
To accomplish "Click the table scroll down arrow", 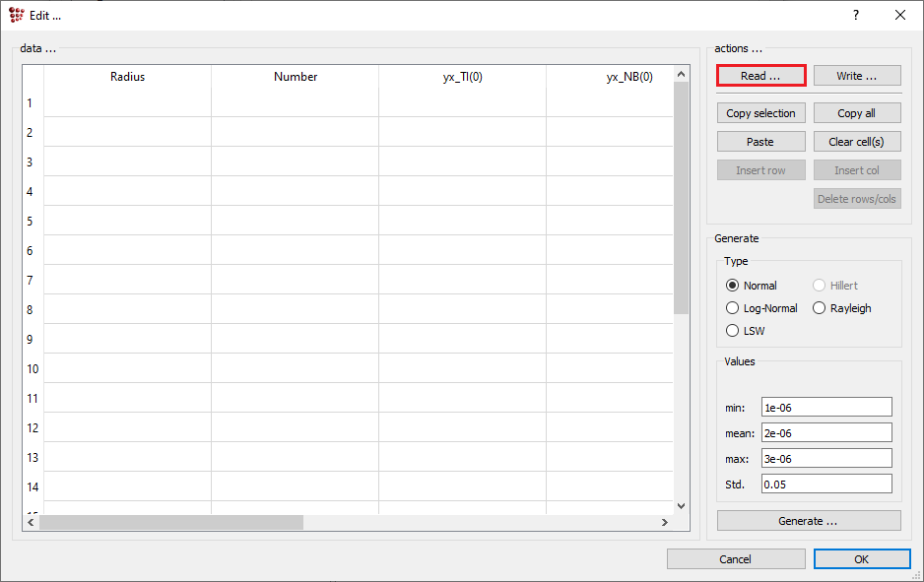I will pos(682,506).
